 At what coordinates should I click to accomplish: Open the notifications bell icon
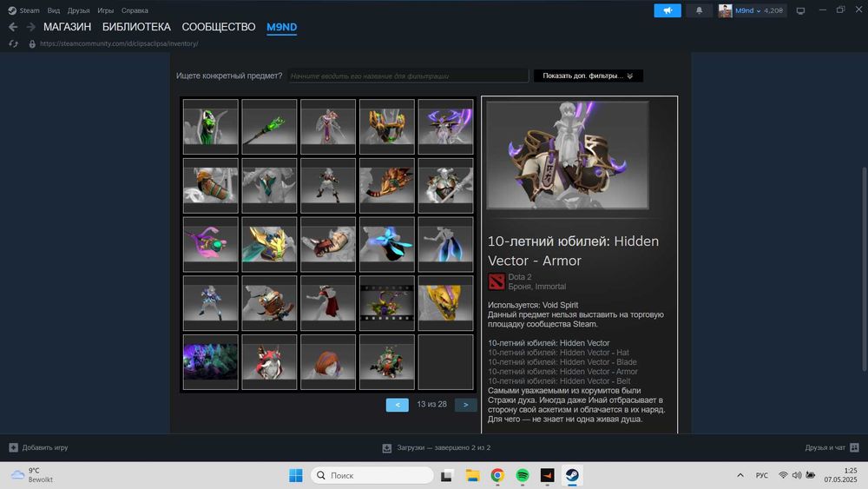[699, 10]
